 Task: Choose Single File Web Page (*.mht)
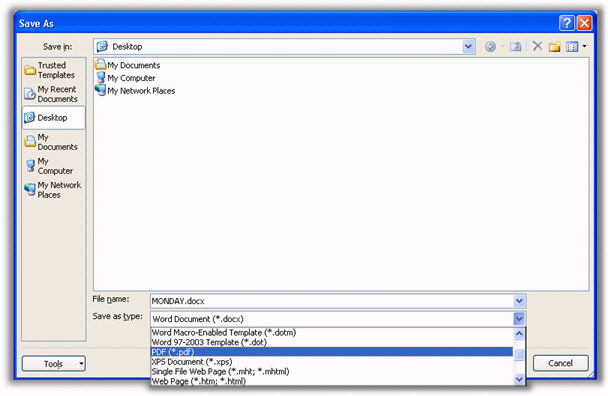tap(332, 371)
